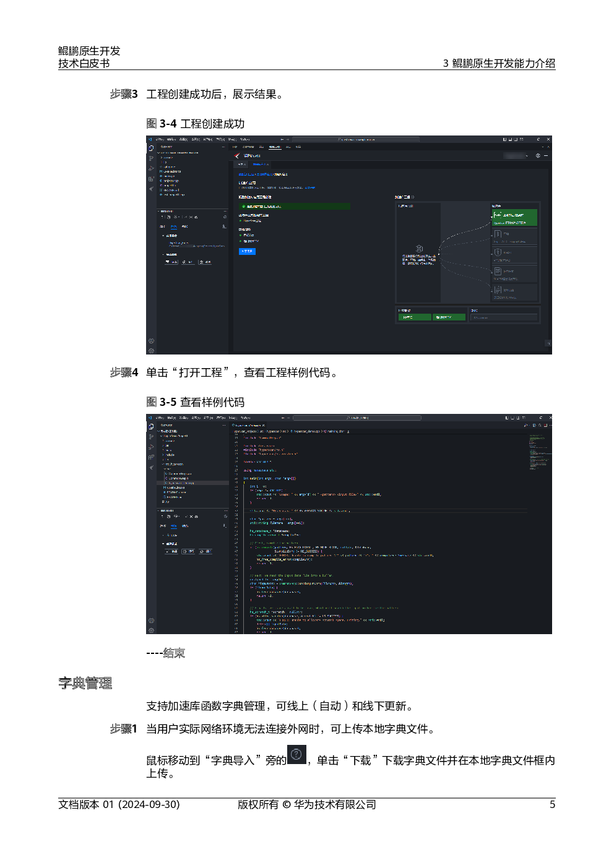Open Run and Debug icon in Figure 3-4
614x868 pixels.
150,168
